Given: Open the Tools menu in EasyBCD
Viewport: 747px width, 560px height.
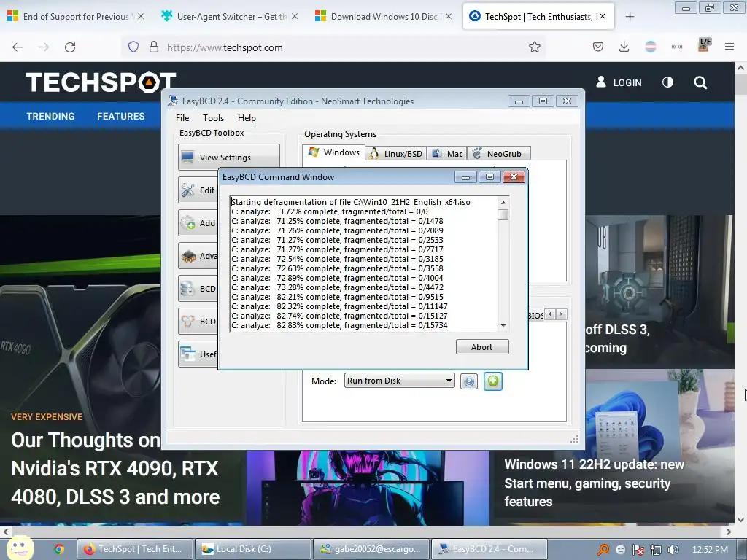Looking at the screenshot, I should pos(213,118).
